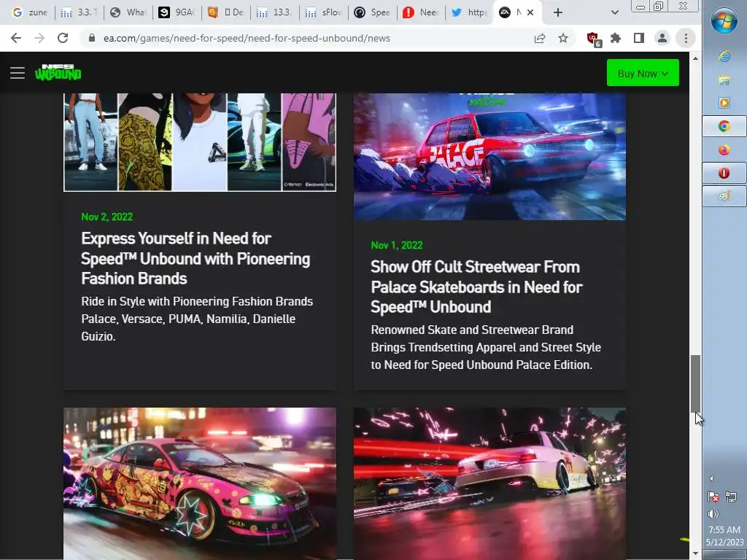This screenshot has height=560, width=747.
Task: Switch to the sFlow tab
Action: click(325, 12)
